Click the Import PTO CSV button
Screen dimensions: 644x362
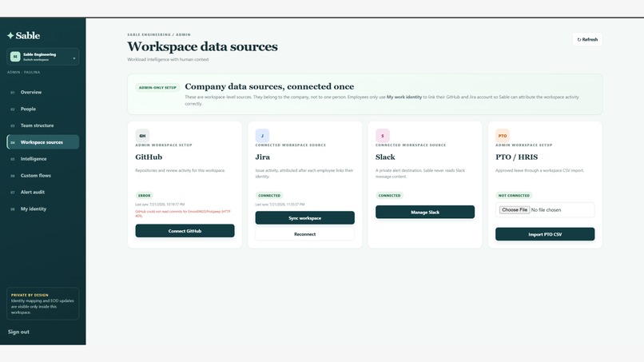(545, 234)
